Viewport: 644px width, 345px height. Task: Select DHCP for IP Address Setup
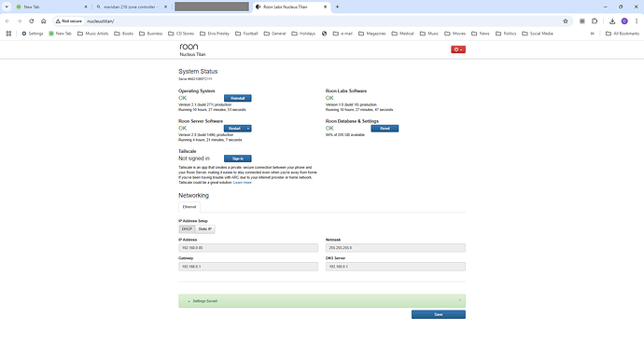[x=187, y=228]
